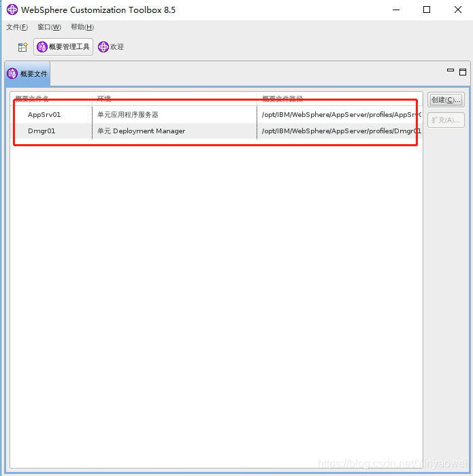
Task: Open the 帮助(H) menu
Action: click(82, 27)
